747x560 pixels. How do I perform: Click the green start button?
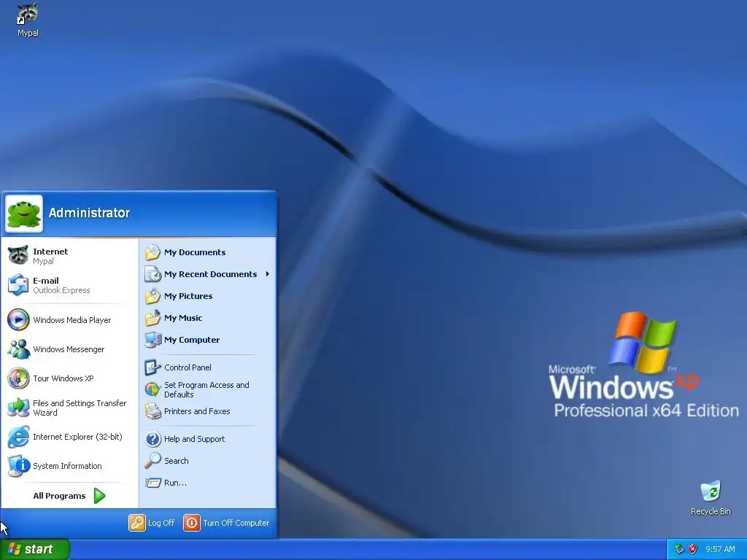click(x=35, y=549)
